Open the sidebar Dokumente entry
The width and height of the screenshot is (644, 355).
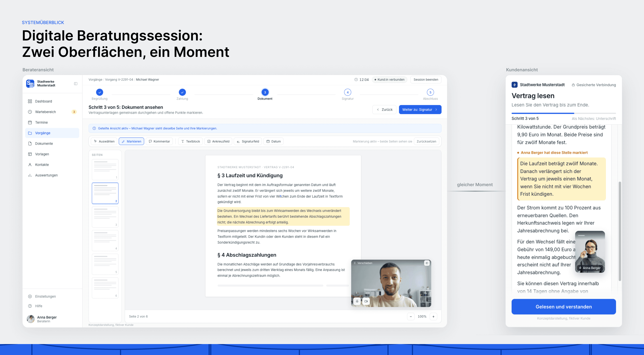(x=52, y=143)
